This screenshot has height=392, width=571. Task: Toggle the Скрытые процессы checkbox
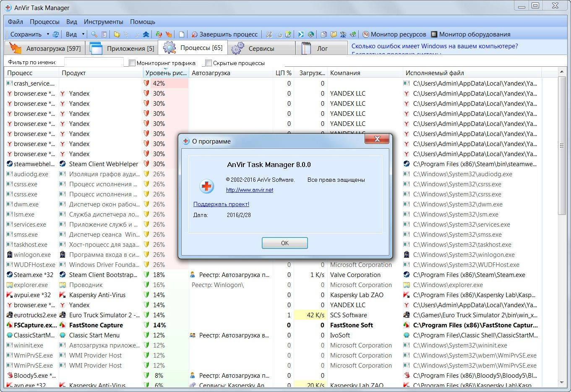(x=209, y=63)
